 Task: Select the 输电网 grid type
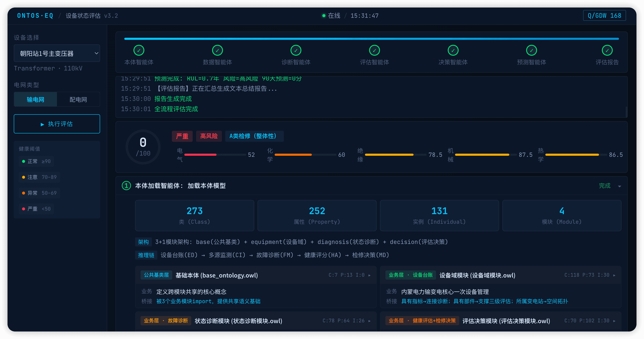click(x=35, y=99)
